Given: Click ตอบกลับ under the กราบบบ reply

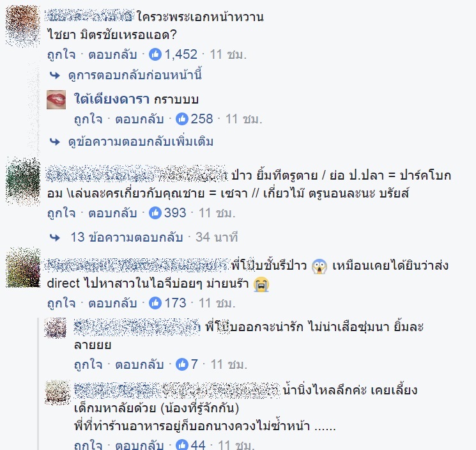Looking at the screenshot, I should click(139, 119).
